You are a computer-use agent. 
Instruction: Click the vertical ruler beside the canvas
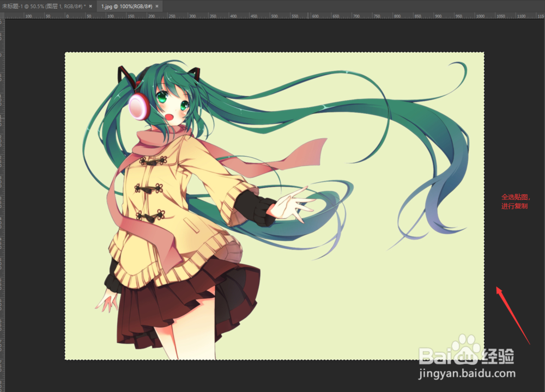pyautogui.click(x=2, y=205)
